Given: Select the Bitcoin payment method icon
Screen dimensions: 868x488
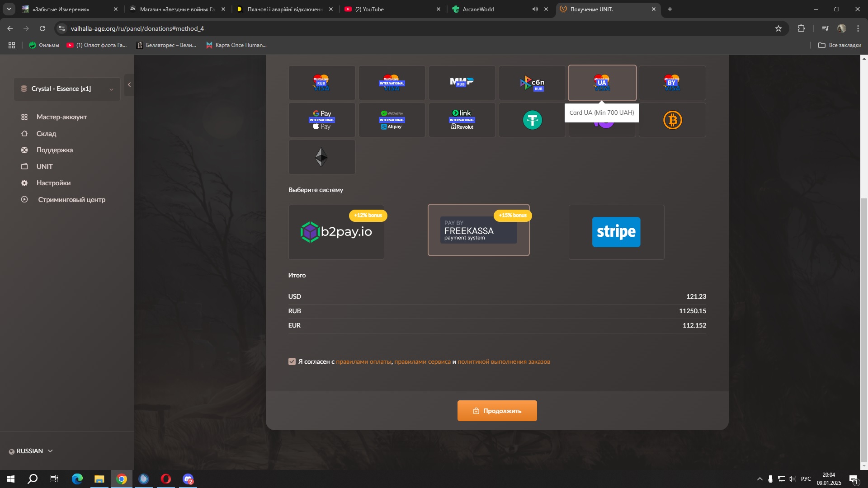Looking at the screenshot, I should click(x=672, y=120).
